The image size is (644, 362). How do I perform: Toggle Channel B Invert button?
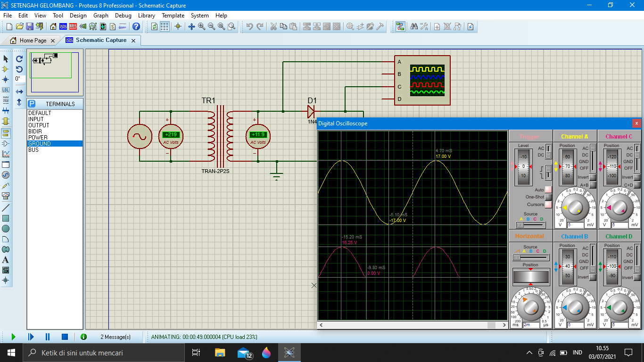coord(593,277)
